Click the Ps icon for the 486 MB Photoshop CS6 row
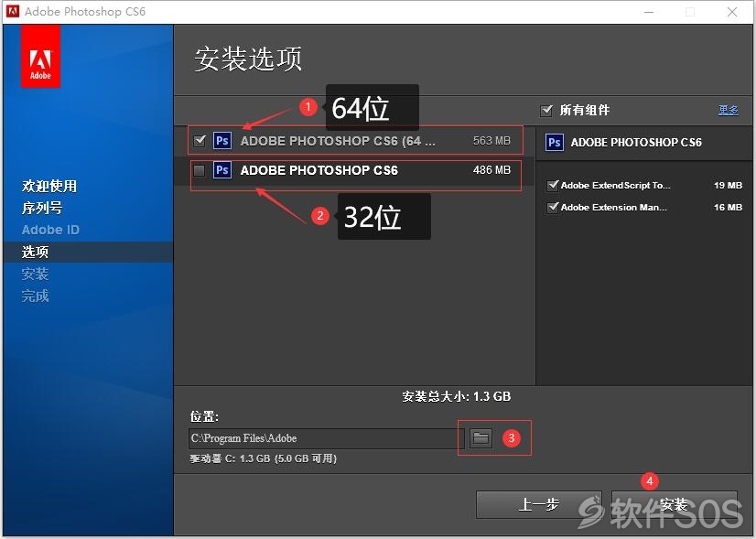The width and height of the screenshot is (756, 539). (222, 170)
